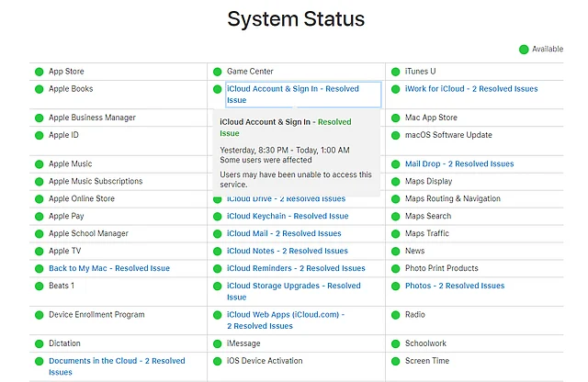This screenshot has width=588, height=382.
Task: Click the Maps Search service name
Action: point(428,216)
